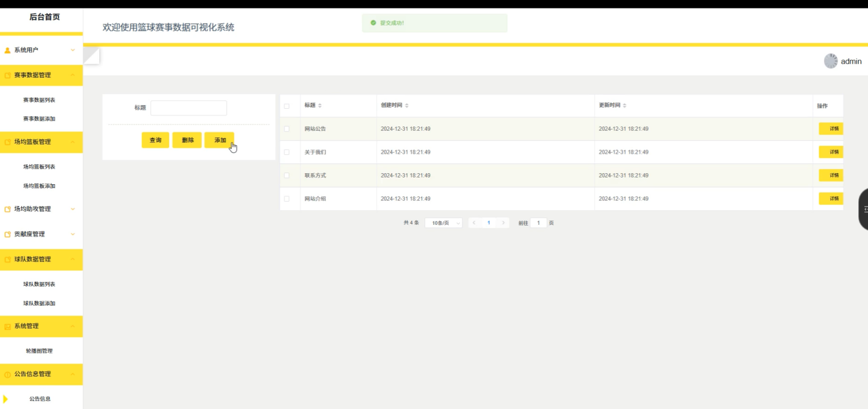Viewport: 868px width, 409px height.
Task: Open 详情 for 联系方式 row
Action: 832,176
